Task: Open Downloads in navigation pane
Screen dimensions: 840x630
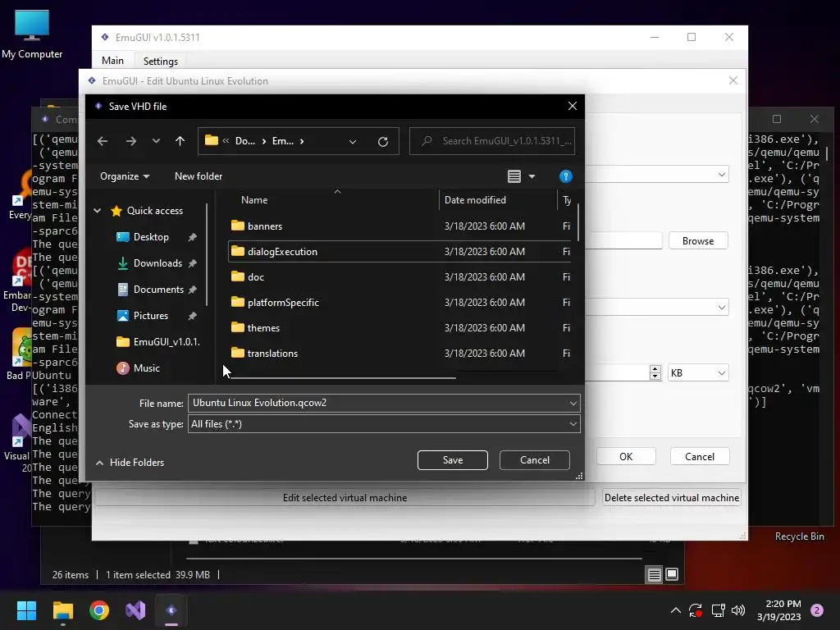Action: (x=157, y=263)
